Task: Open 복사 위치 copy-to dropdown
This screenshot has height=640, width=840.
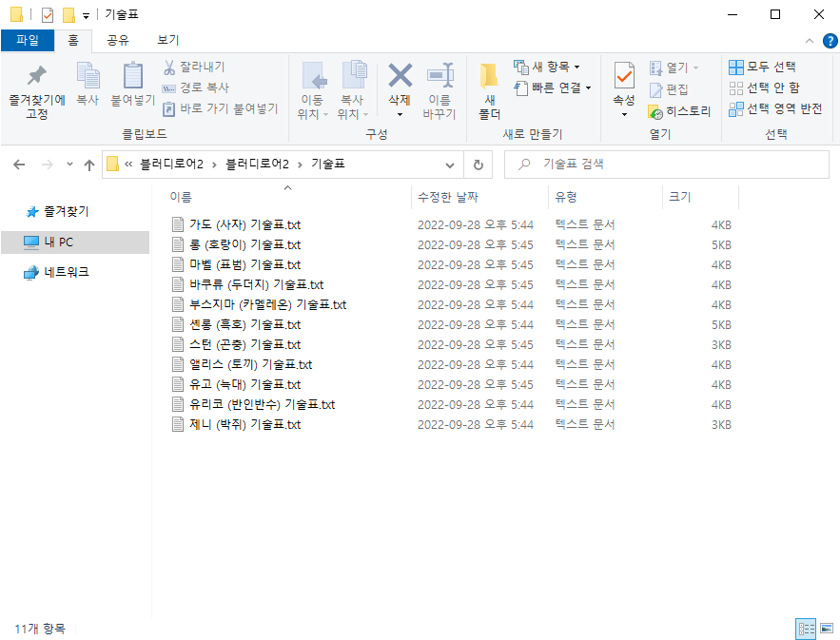Action: [x=353, y=91]
